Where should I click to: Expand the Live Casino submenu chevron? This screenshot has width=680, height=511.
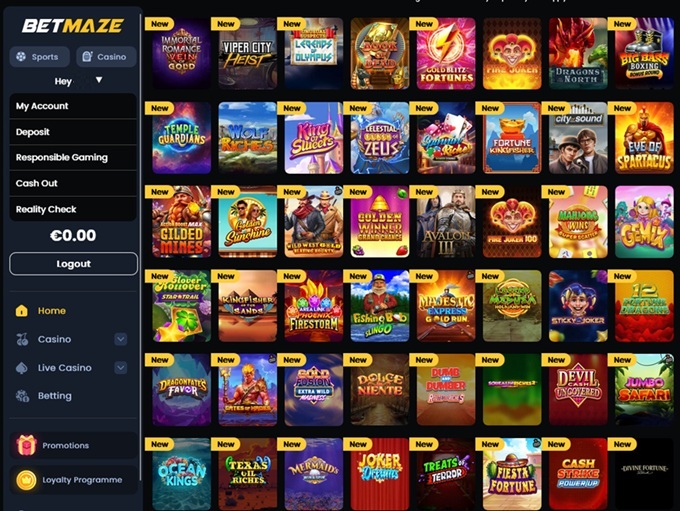(121, 368)
